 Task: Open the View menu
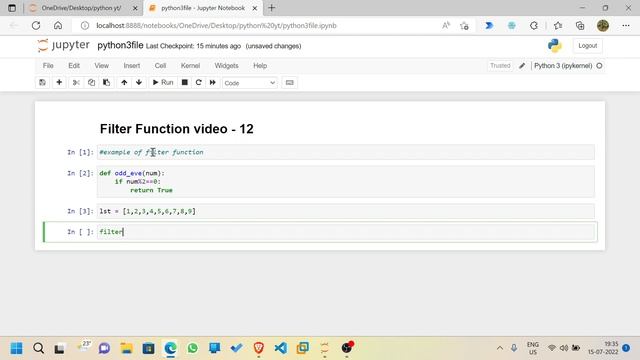[102, 66]
